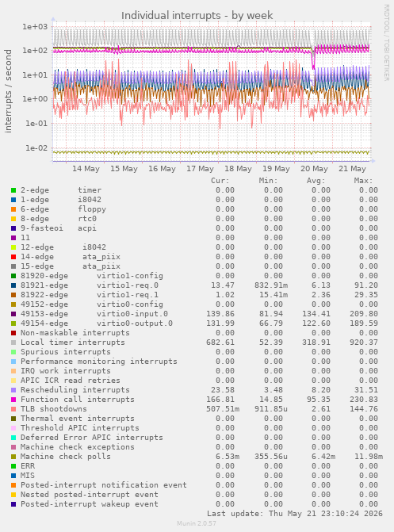Viewport: 394px width, 532px height.
Task: Click 'Posted-interrupt notification event' legend label
Action: (x=104, y=485)
